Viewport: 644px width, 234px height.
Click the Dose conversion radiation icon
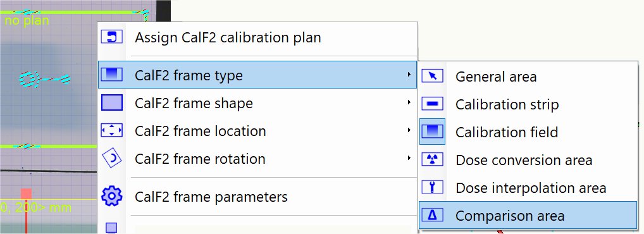(433, 159)
